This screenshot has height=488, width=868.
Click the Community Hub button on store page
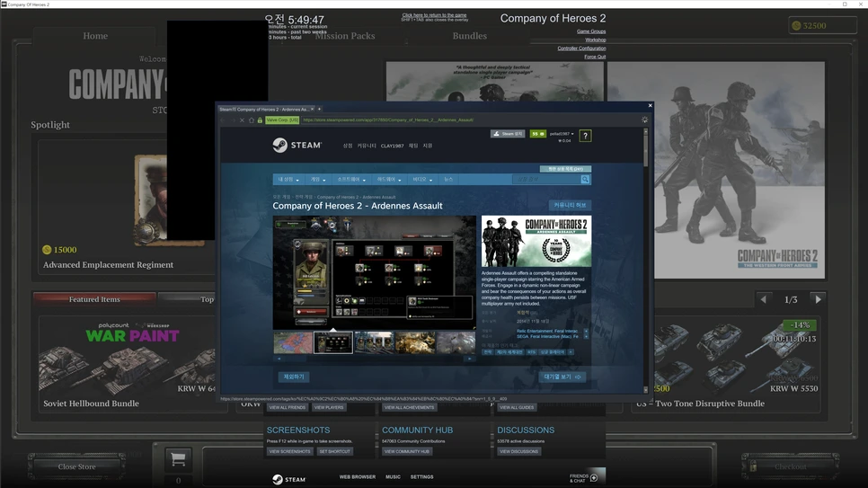(x=570, y=205)
